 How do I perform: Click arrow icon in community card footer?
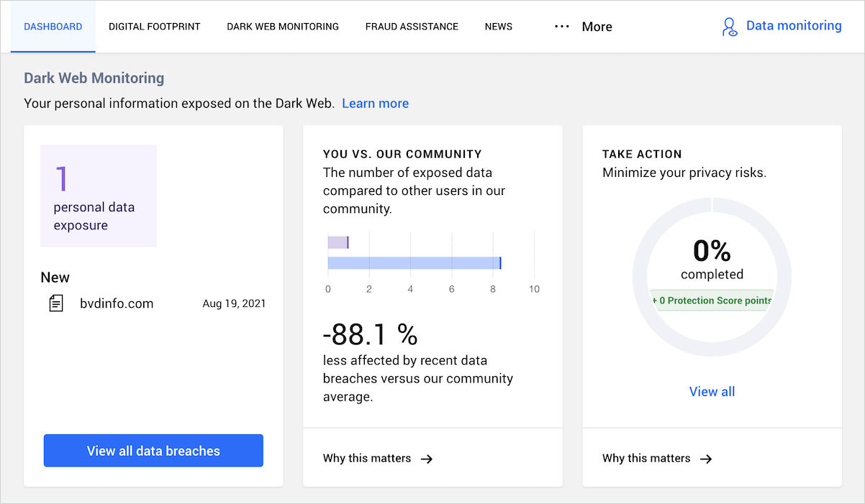[x=427, y=459]
